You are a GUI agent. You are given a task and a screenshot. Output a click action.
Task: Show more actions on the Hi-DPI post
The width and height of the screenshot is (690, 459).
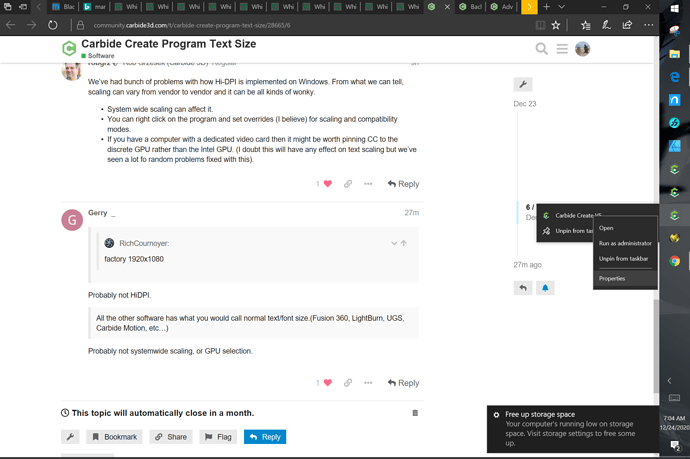[368, 184]
